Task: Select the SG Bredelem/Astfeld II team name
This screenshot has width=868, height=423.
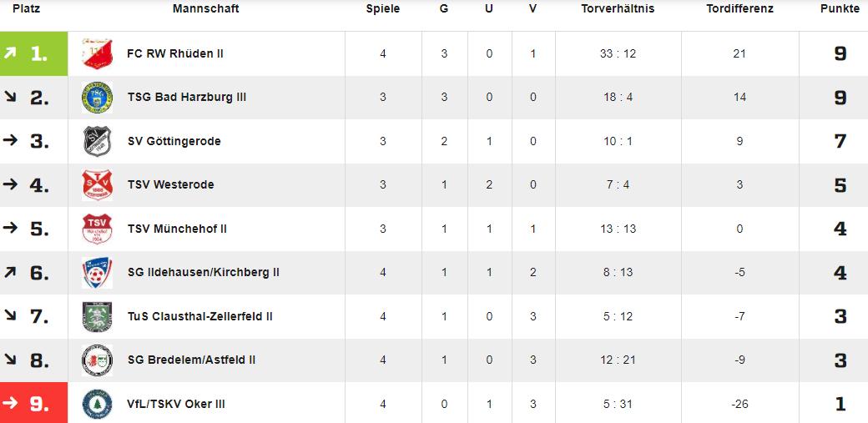Action: [191, 360]
